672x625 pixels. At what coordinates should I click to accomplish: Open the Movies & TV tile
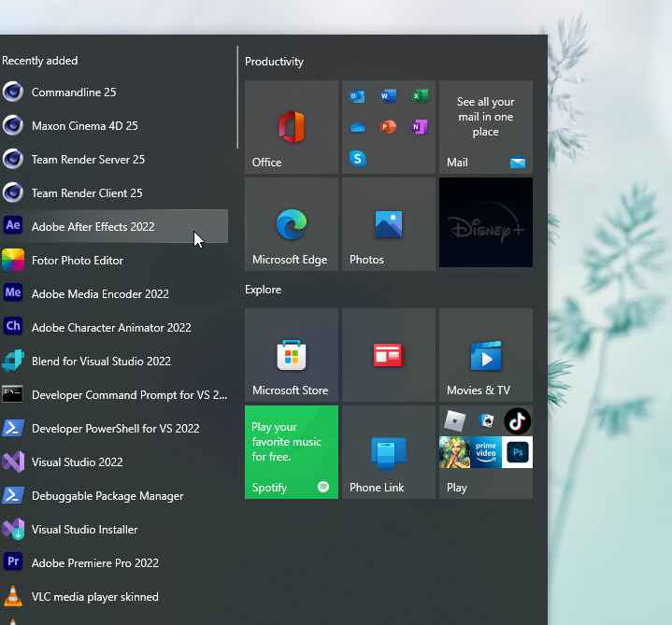pyautogui.click(x=486, y=355)
